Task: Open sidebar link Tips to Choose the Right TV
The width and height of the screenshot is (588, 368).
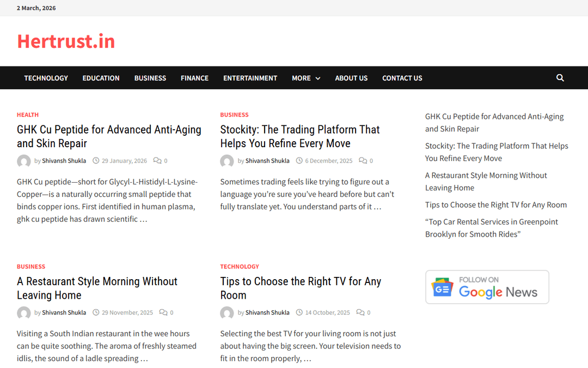Action: coord(496,204)
